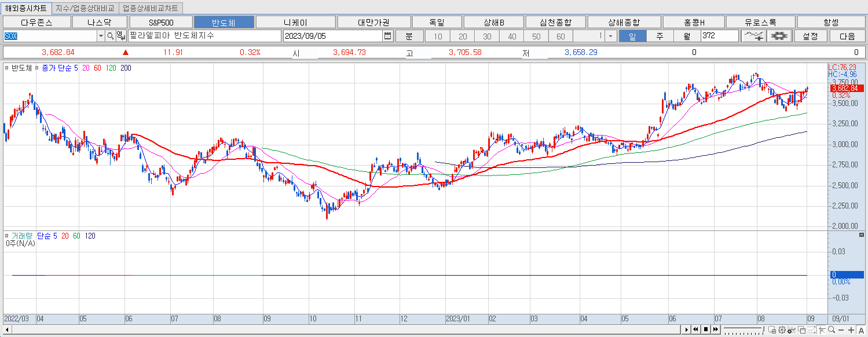Select the 유로스톡 index button
The height and width of the screenshot is (337, 868).
pos(761,22)
